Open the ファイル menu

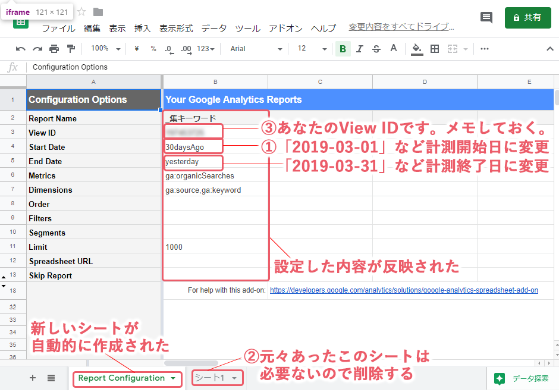click(59, 29)
